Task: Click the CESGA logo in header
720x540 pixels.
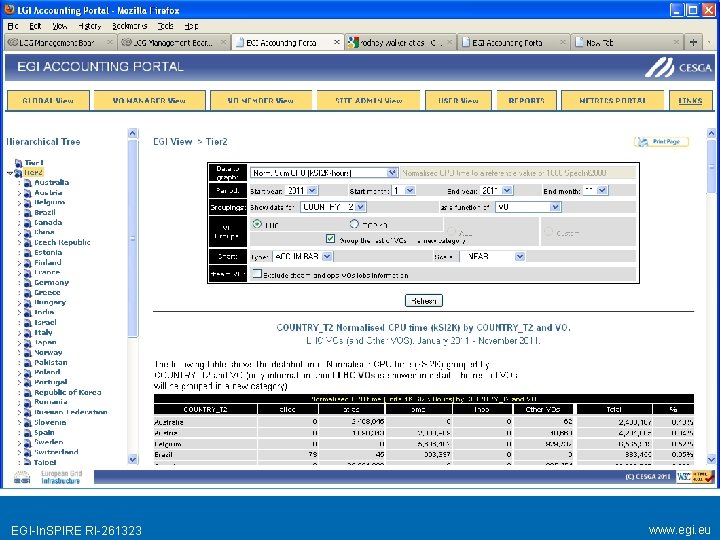Action: 678,68
